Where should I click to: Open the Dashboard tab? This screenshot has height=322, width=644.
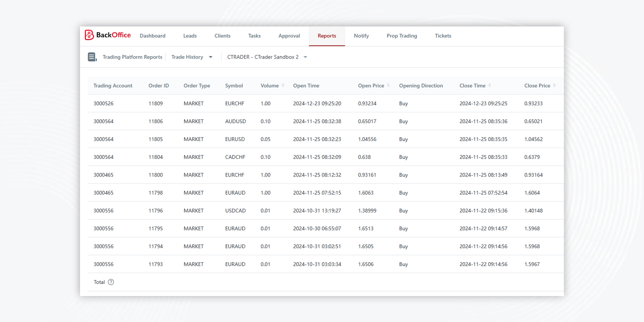tap(153, 36)
